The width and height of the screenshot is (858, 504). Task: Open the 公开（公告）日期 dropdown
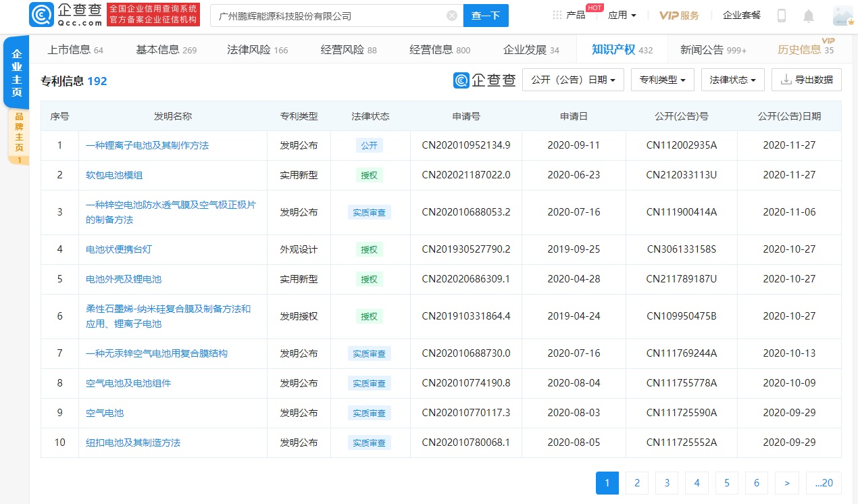pos(573,79)
